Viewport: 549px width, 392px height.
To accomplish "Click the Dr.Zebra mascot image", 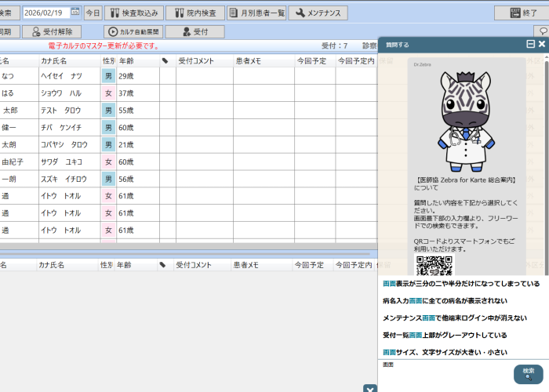I will pos(465,121).
